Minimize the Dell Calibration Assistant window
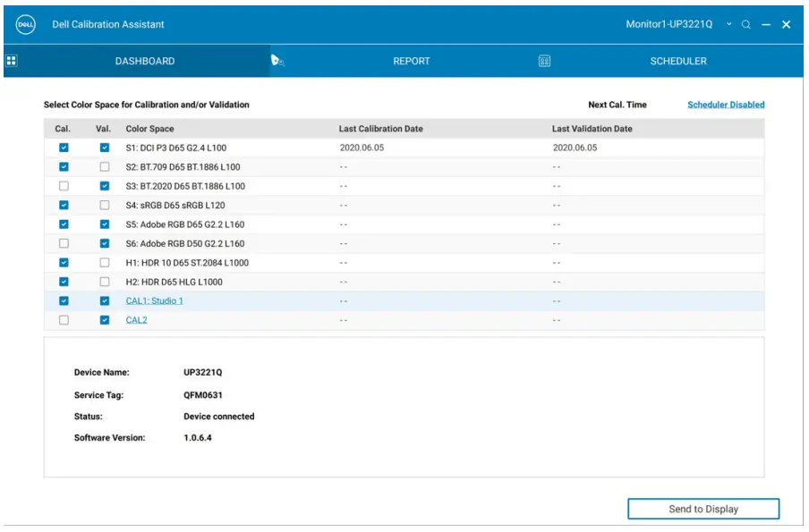 (766, 25)
